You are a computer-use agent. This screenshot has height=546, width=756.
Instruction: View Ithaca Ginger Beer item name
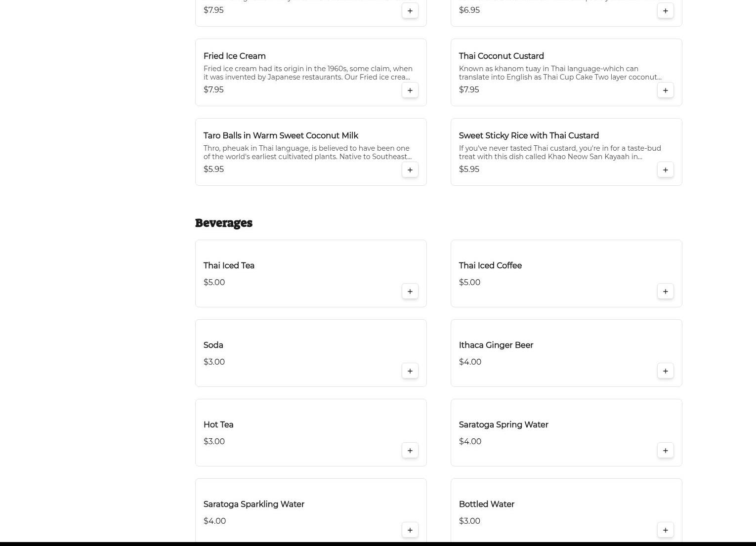(x=496, y=345)
